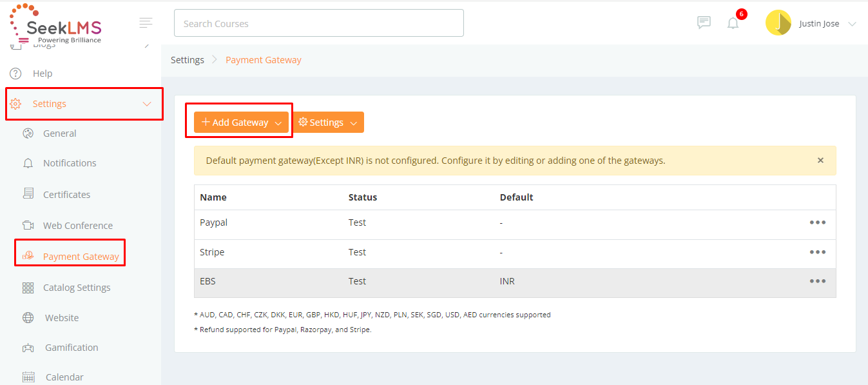Open Calendar settings

pyautogui.click(x=64, y=377)
